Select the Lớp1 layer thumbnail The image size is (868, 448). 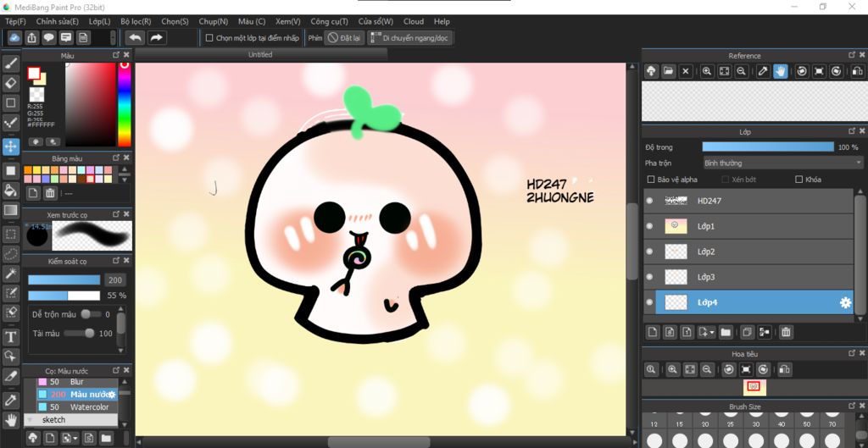pos(676,226)
